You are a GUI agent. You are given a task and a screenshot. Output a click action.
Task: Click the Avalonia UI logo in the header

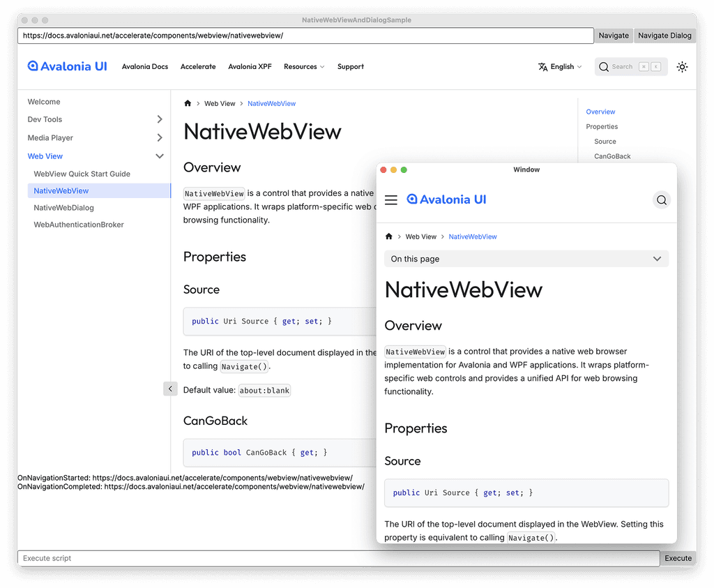coord(67,66)
